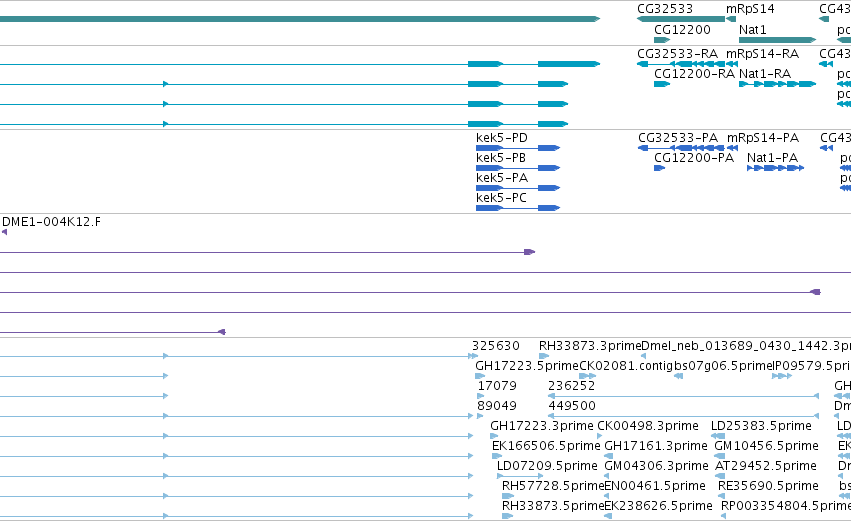Click the 89049 EST label
The height and width of the screenshot is (521, 851).
(x=497, y=406)
